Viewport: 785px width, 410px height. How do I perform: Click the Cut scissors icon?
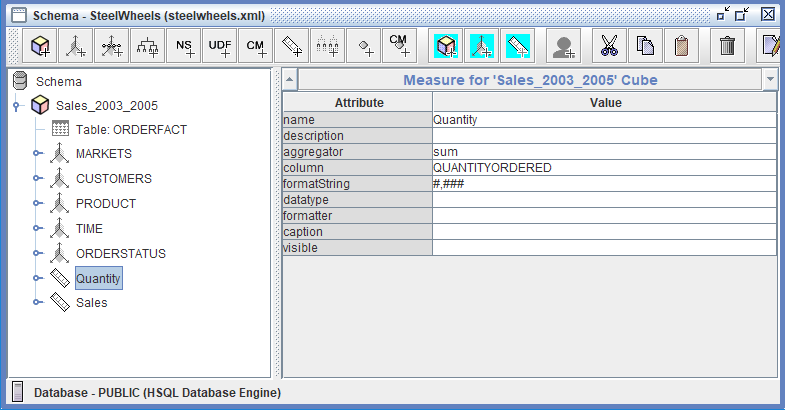609,46
